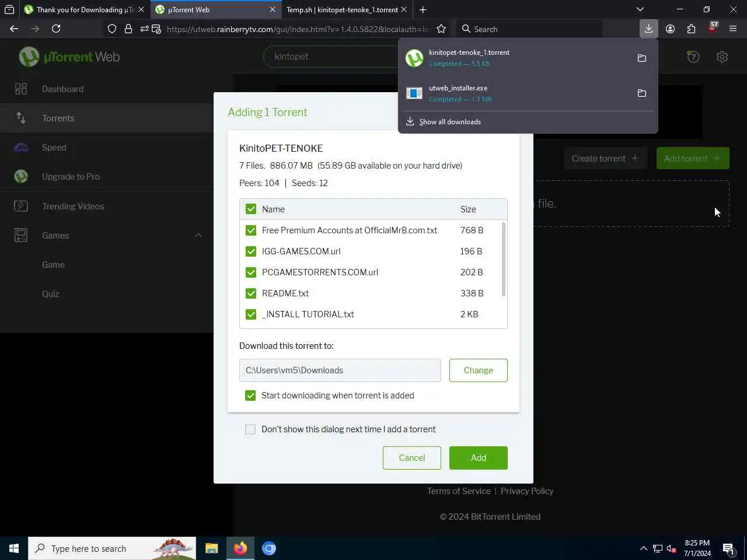Click the Add button to add torrent
Screen dimensions: 747x560
(x=479, y=457)
